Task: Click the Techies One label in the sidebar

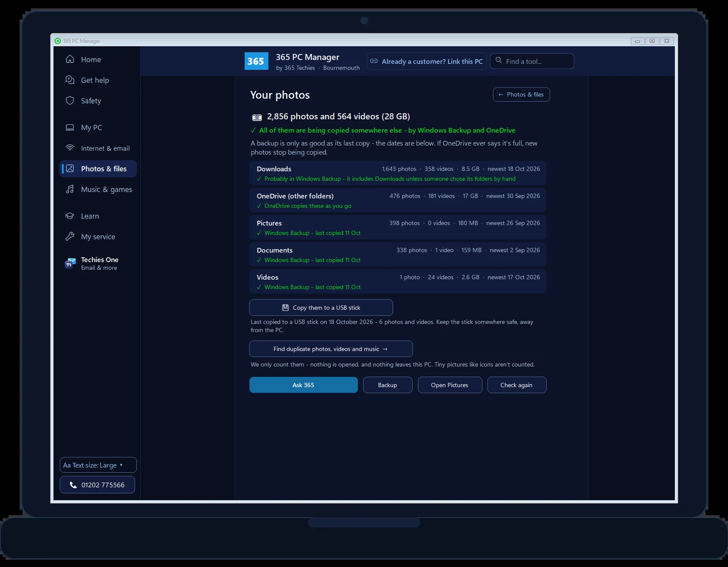Action: 100,260
